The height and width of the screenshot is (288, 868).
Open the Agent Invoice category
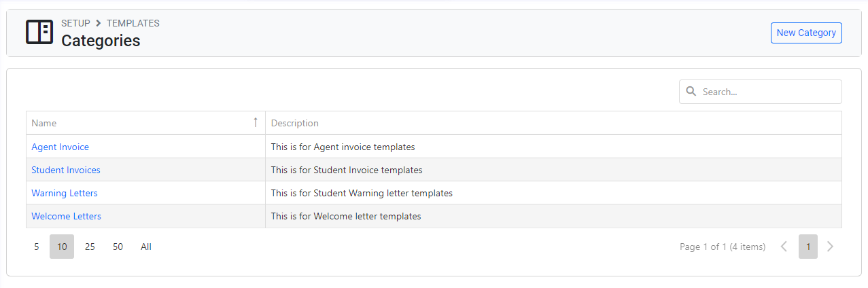pyautogui.click(x=60, y=147)
